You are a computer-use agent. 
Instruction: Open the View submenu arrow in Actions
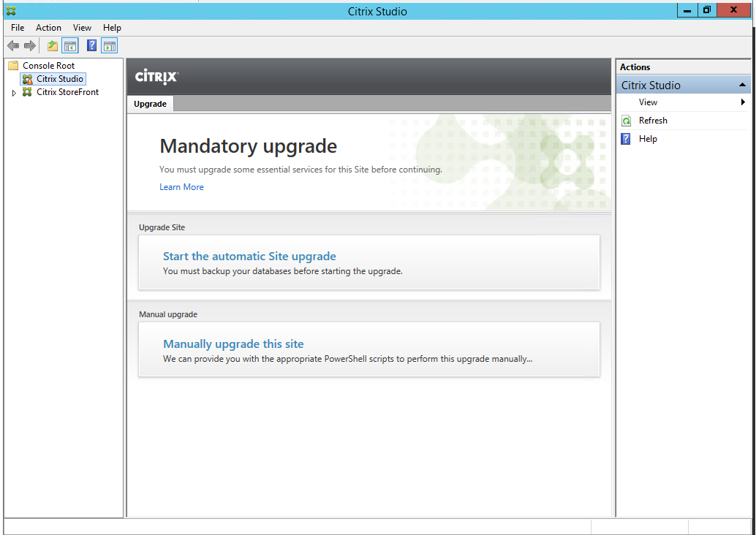[743, 102]
